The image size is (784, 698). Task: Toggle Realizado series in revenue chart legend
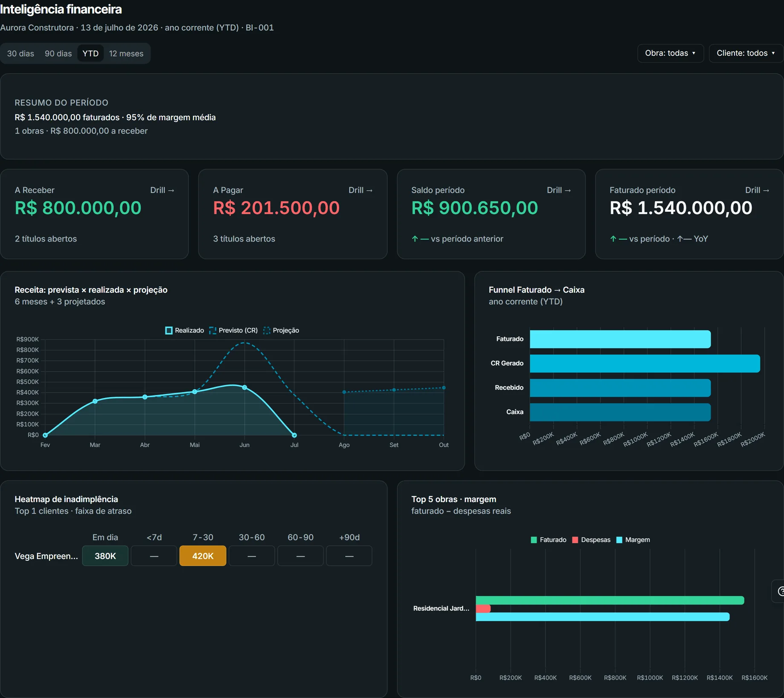184,330
